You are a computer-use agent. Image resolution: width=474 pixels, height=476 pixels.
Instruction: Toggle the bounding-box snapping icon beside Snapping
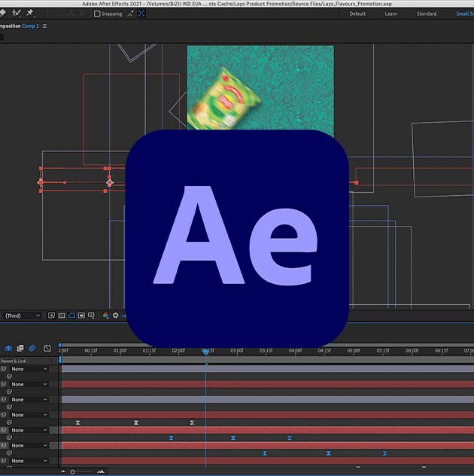coord(141,14)
